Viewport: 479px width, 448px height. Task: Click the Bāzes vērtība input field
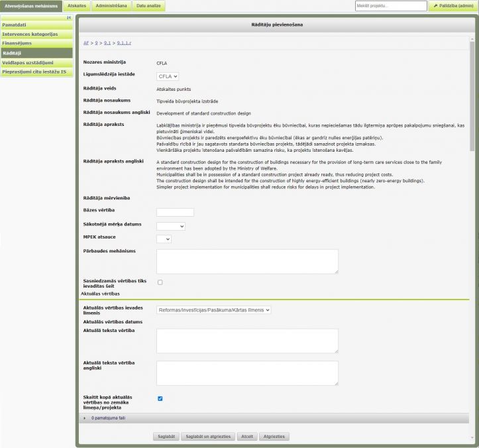(175, 212)
